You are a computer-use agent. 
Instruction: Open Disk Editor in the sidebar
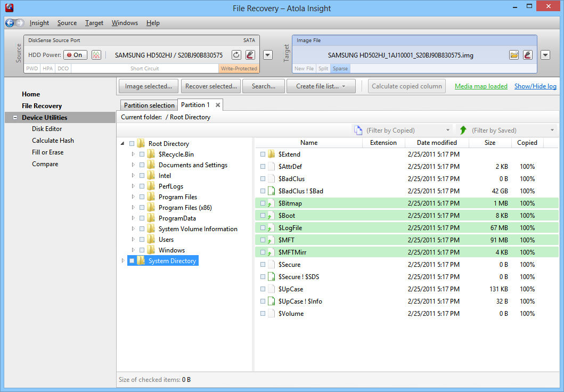point(47,129)
